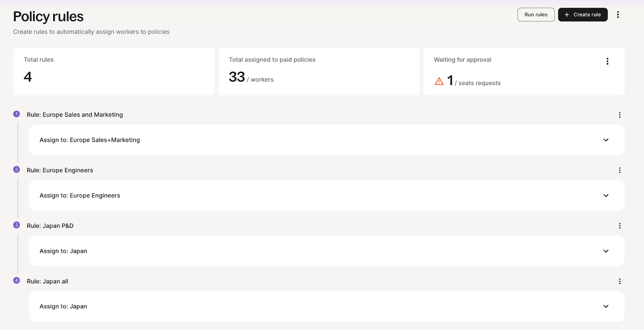Open options for Europe Sales and Marketing rule

[x=619, y=115]
